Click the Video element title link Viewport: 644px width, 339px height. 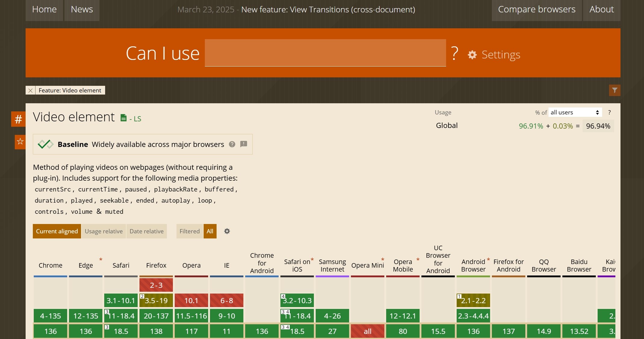click(74, 117)
